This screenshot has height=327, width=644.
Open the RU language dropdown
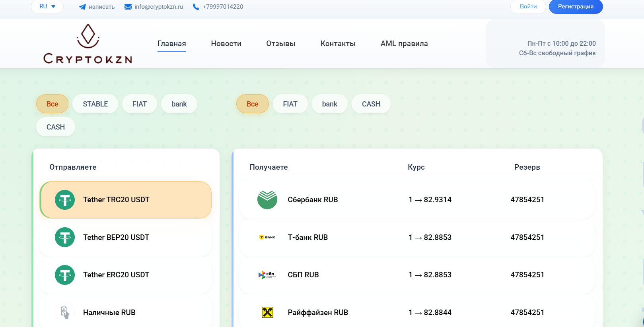tap(47, 6)
